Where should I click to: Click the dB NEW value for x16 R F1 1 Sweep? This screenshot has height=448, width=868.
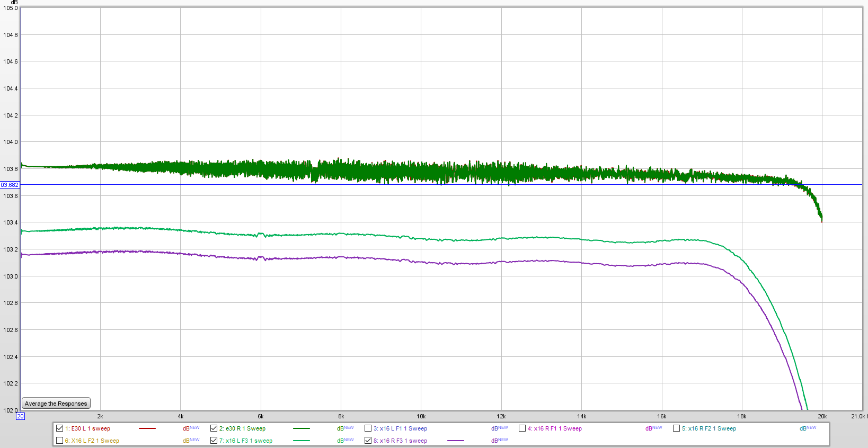point(654,428)
